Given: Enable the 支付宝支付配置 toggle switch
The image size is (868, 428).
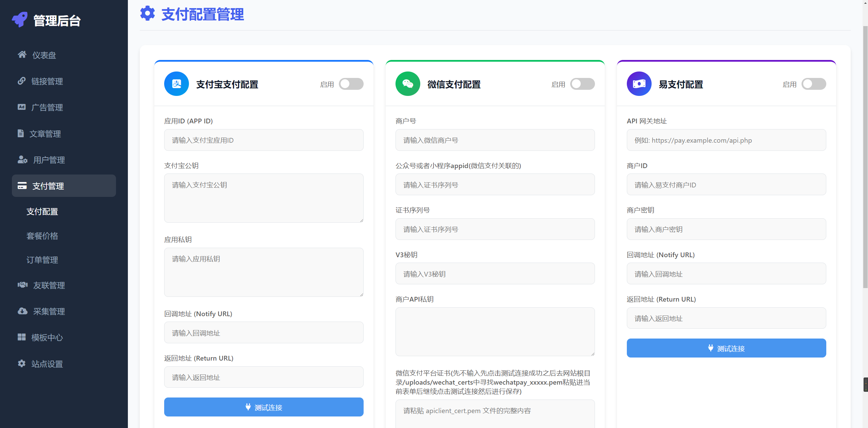Looking at the screenshot, I should click(x=351, y=84).
